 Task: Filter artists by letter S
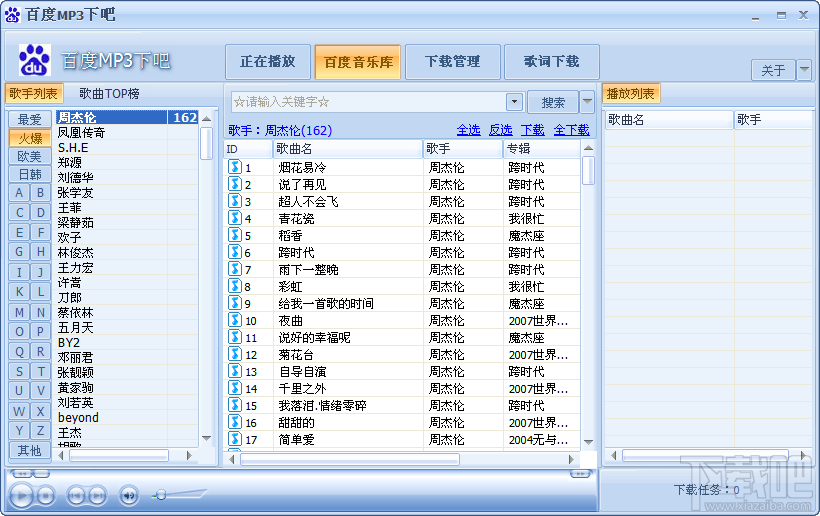coord(19,372)
